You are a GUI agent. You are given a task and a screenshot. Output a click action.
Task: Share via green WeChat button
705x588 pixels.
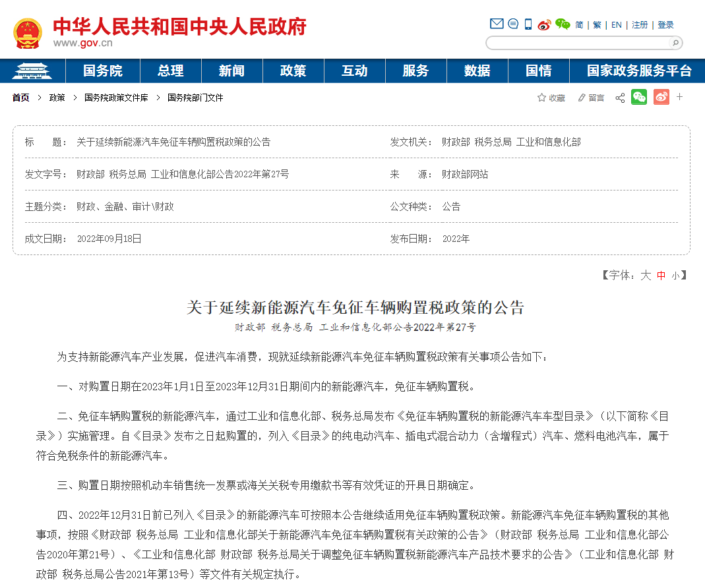[x=639, y=97]
